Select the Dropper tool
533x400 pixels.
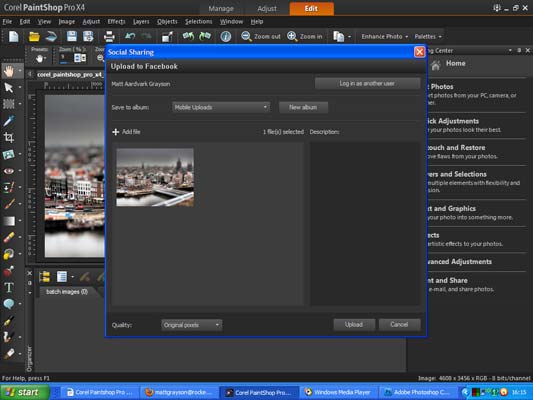pyautogui.click(x=9, y=121)
